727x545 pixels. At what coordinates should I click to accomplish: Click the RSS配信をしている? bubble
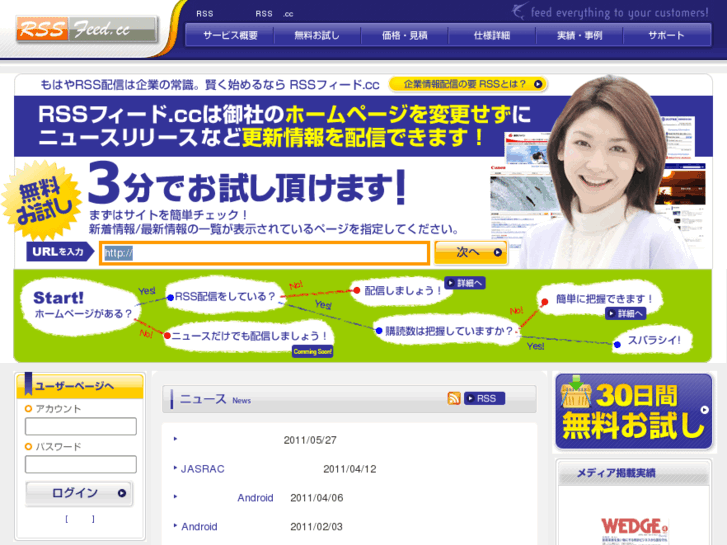(225, 296)
